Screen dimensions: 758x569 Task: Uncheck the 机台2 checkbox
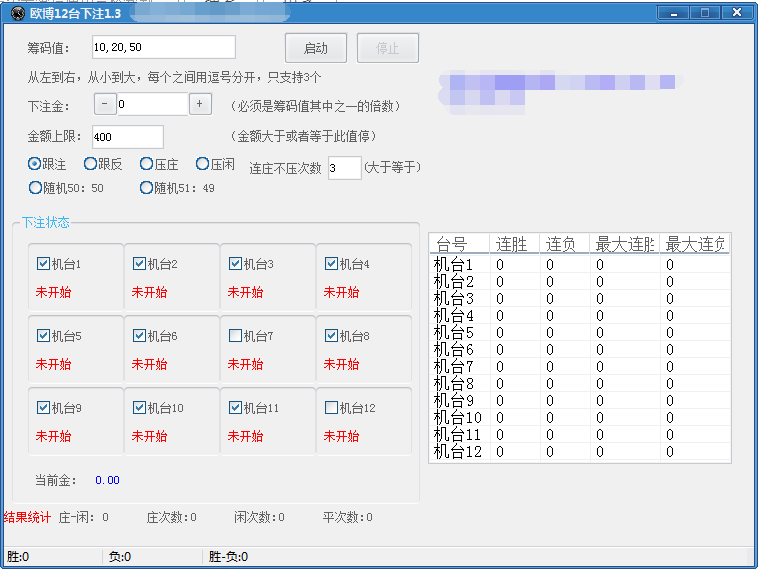pyautogui.click(x=139, y=263)
